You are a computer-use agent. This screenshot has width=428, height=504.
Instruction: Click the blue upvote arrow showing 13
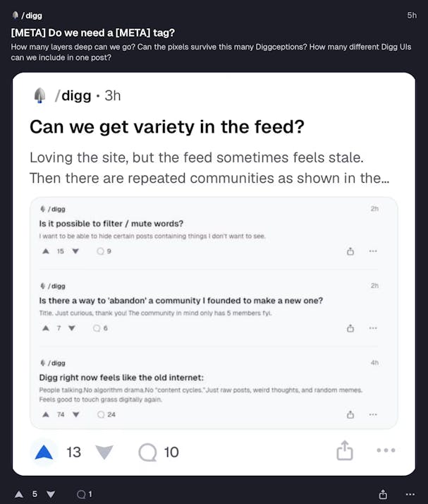tap(44, 452)
